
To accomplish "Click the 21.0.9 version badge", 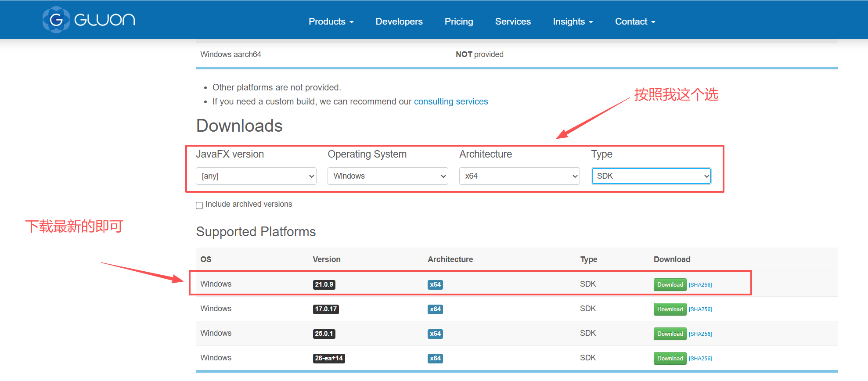I will point(324,284).
